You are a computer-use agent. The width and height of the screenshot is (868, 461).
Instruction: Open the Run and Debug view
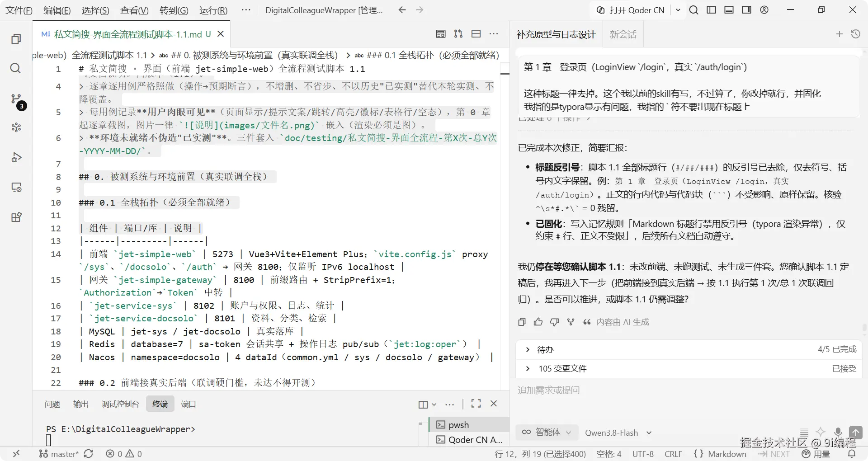pyautogui.click(x=16, y=157)
